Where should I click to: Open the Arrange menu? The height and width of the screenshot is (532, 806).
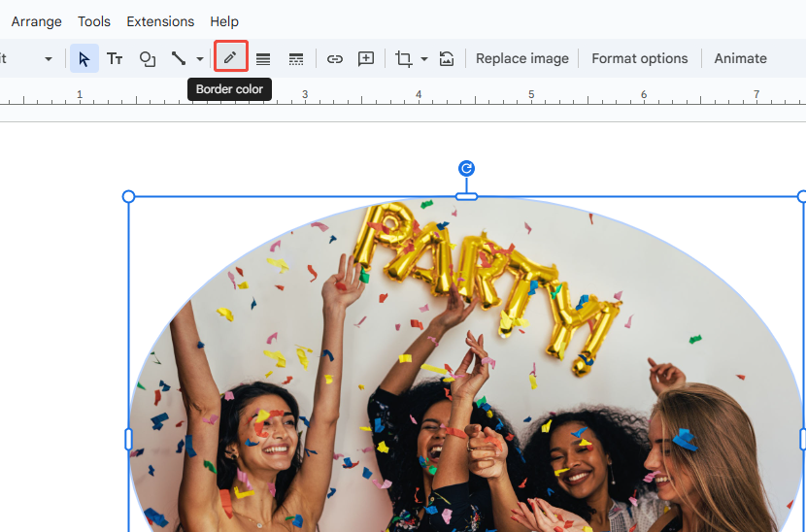36,21
